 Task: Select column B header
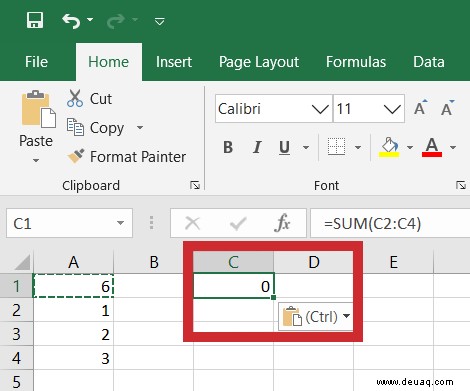154,262
